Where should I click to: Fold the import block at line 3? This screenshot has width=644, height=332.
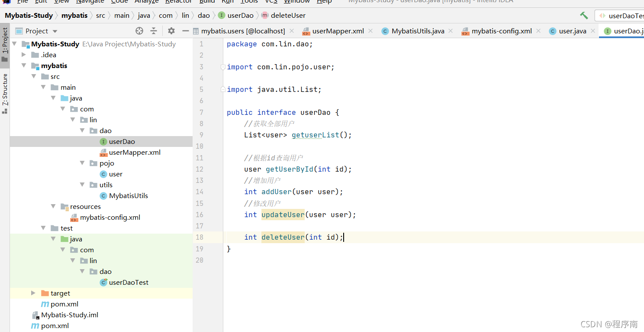[223, 67]
